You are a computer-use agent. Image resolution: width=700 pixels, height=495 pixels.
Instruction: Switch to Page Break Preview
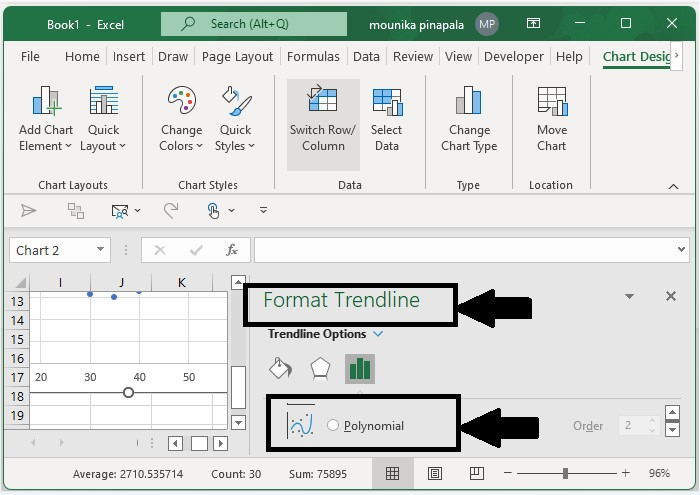coord(477,473)
